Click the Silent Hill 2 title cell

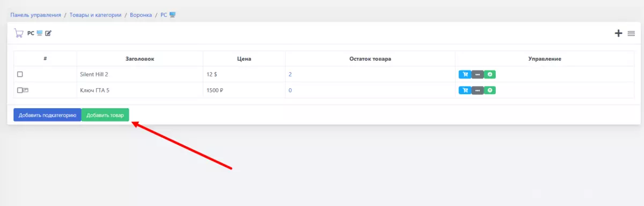pos(140,75)
